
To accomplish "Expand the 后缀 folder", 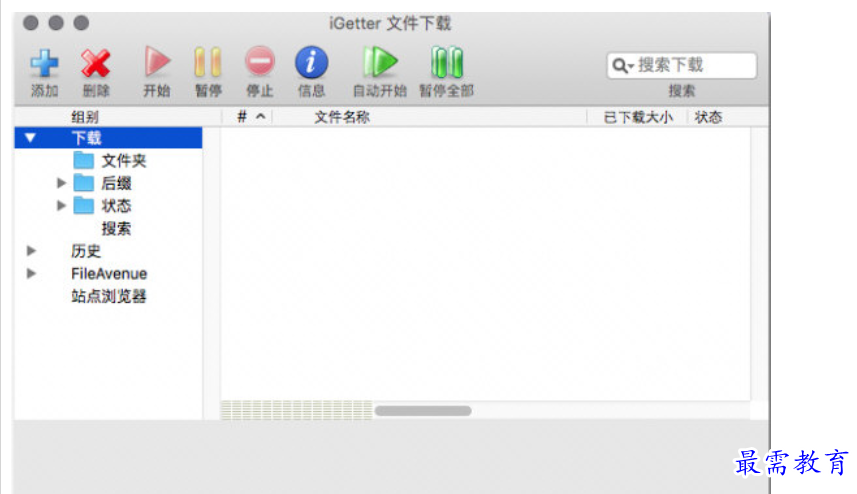I will click(61, 183).
